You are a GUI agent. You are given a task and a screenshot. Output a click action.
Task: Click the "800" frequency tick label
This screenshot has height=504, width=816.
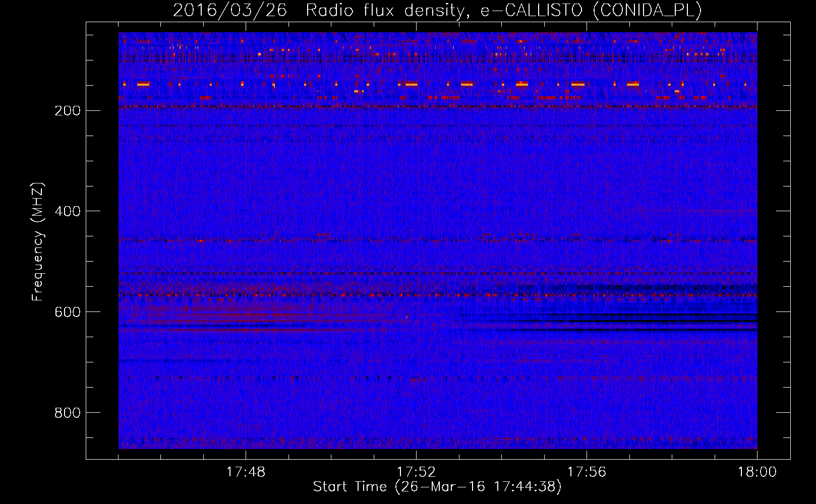(x=68, y=413)
